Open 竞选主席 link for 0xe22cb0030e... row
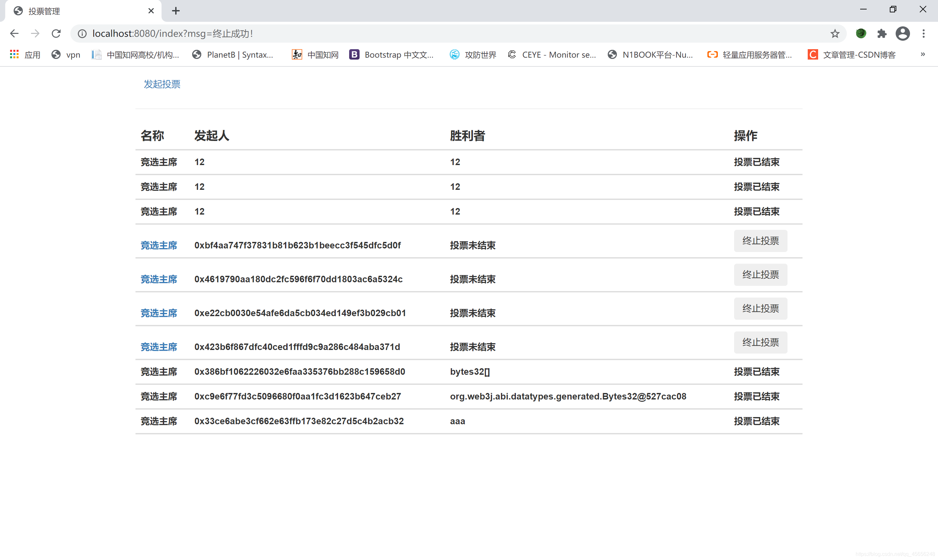 point(159,313)
